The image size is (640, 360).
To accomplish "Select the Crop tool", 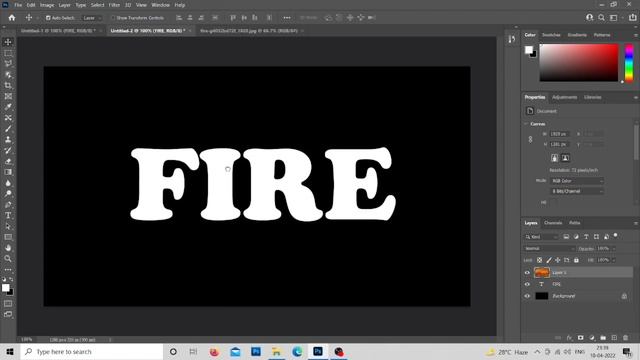I will click(x=8, y=85).
